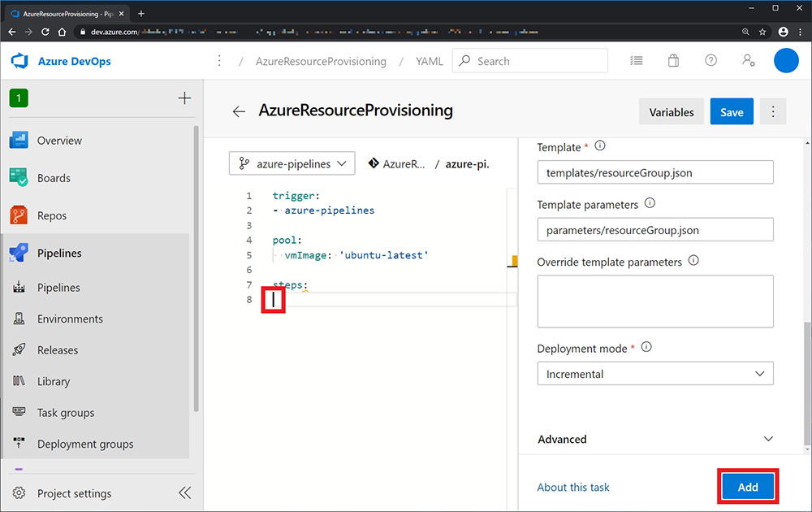The image size is (812, 512).
Task: Open Pipelines sub-item rocket icon
Action: (19, 287)
